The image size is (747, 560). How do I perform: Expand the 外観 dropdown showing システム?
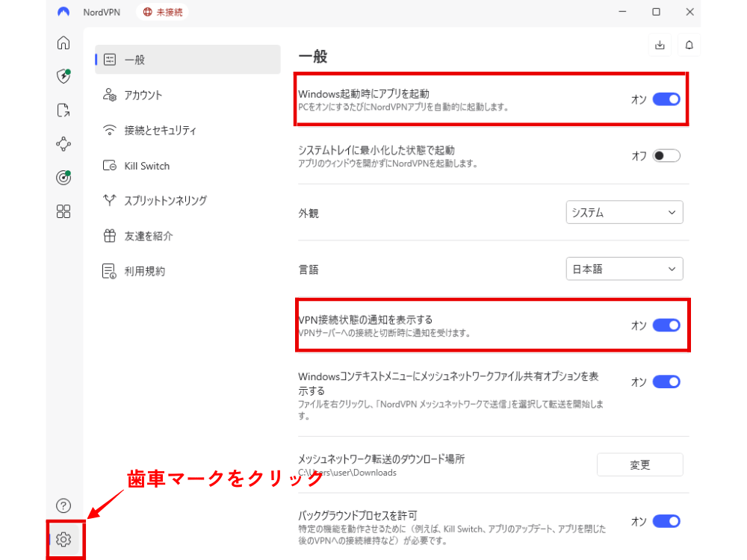[x=624, y=213]
